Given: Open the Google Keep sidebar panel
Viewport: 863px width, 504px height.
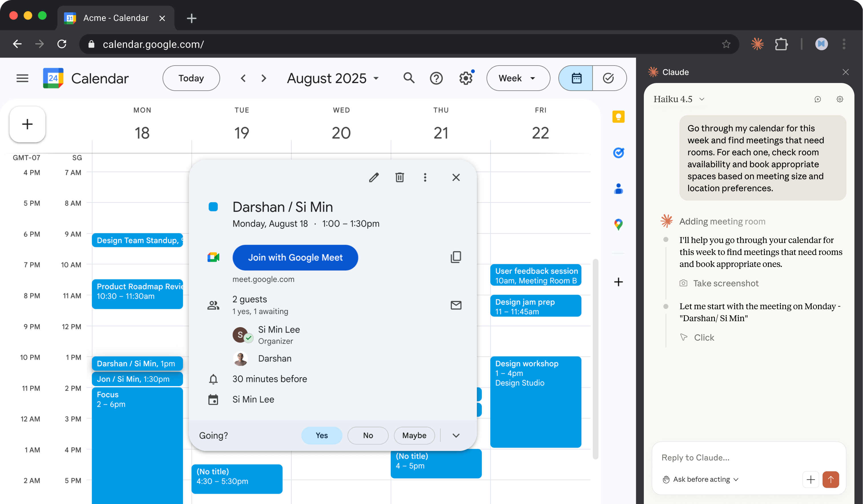Looking at the screenshot, I should pyautogui.click(x=618, y=117).
